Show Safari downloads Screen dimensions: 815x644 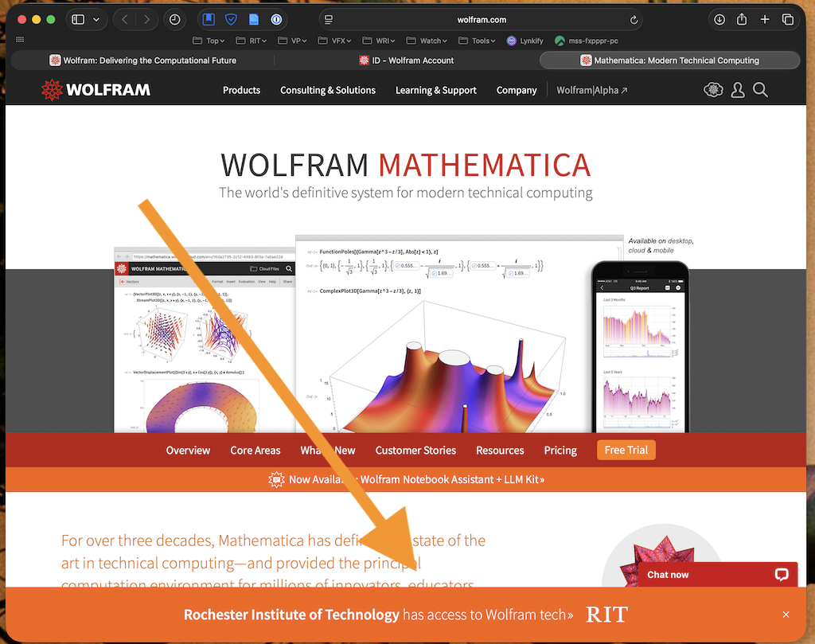pos(719,20)
